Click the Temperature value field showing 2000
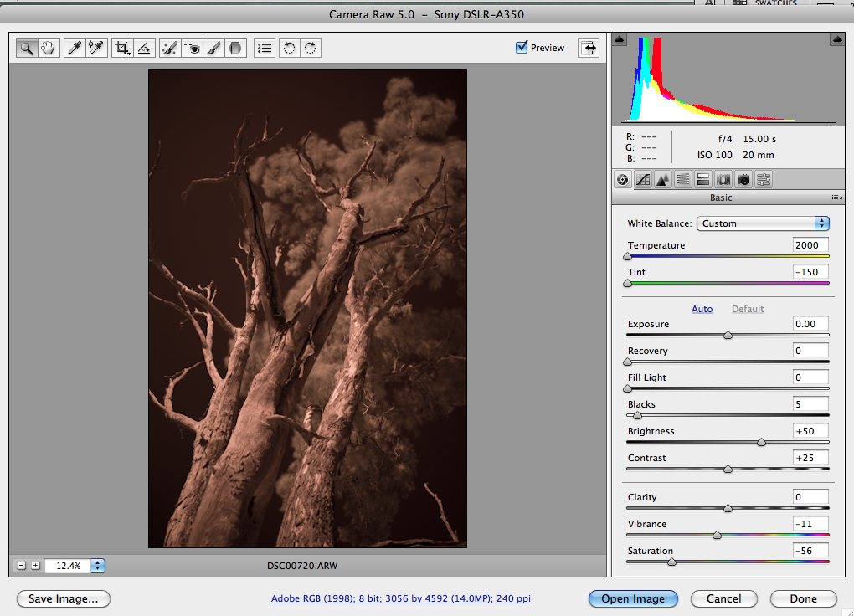This screenshot has height=616, width=854. [810, 245]
